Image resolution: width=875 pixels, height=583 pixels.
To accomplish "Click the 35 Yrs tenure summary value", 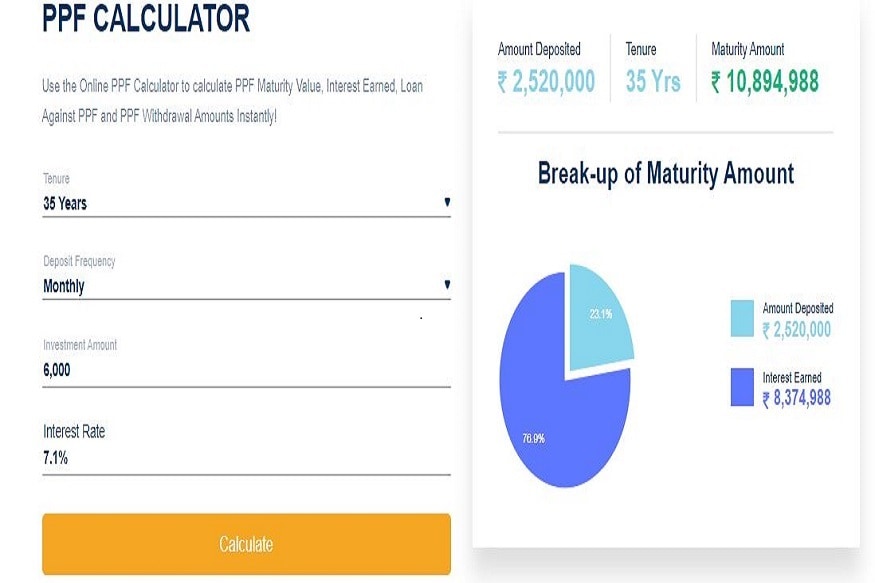I will point(653,82).
